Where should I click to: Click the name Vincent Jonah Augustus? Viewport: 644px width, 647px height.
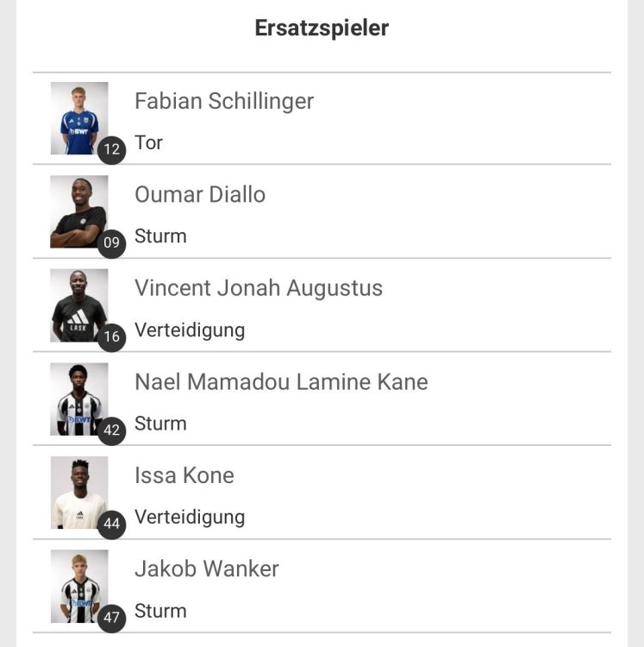[x=259, y=288]
